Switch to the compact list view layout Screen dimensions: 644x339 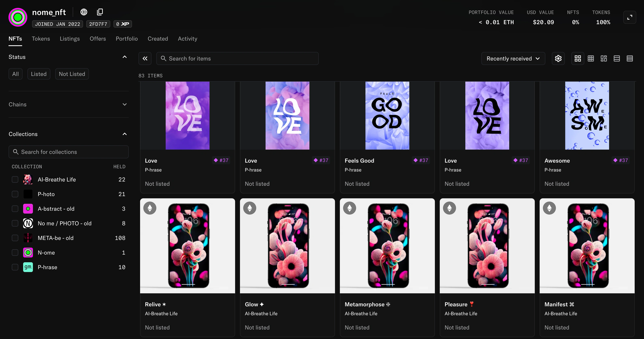pos(630,58)
